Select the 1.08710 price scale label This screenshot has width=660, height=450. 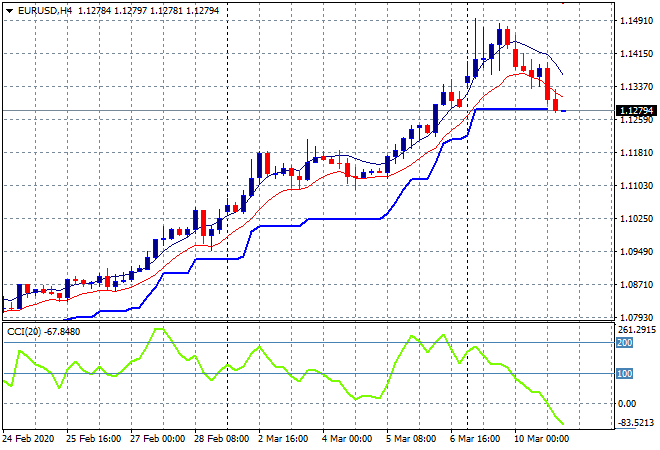coord(637,285)
